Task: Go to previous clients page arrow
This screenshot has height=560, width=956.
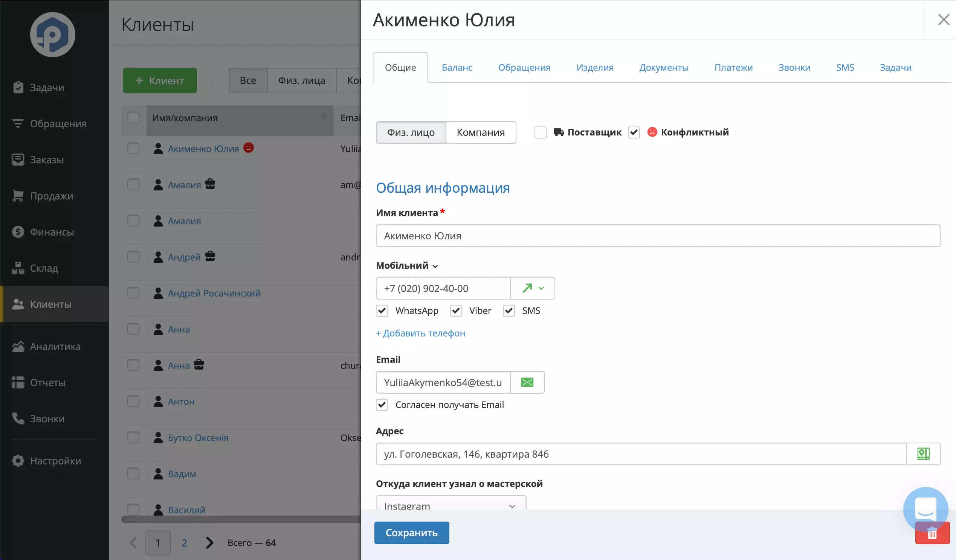Action: pos(133,543)
